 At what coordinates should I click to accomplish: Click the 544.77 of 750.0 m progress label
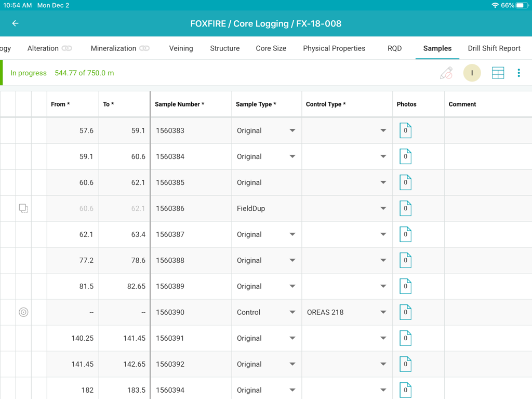point(84,73)
